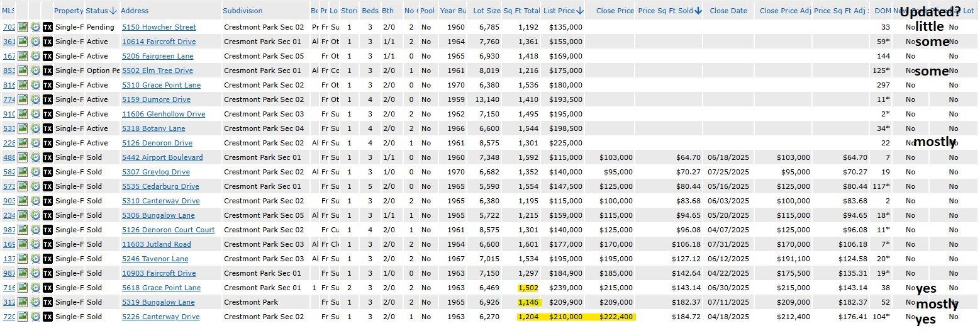Open photos icon for 10903 Faircroft Drive
The width and height of the screenshot is (980, 333).
23,273
